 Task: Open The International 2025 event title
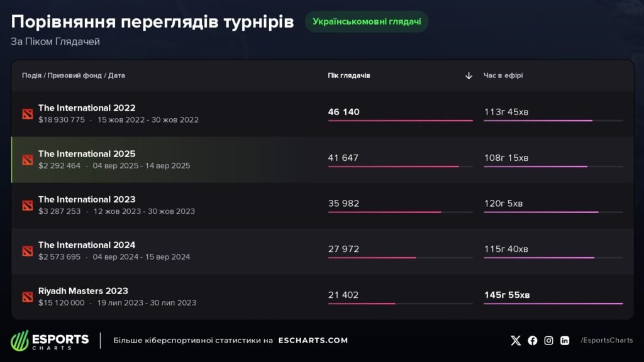click(x=87, y=154)
